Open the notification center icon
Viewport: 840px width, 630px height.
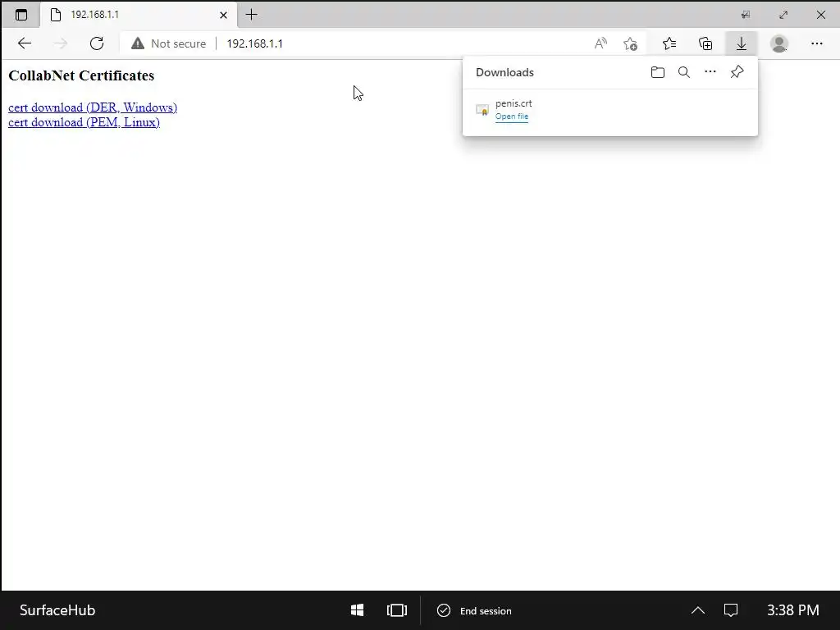point(731,610)
